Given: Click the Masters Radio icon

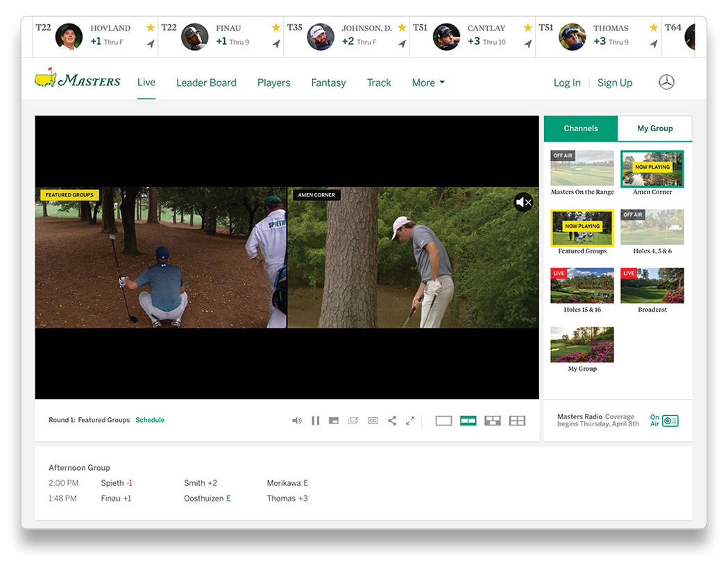Looking at the screenshot, I should (x=670, y=421).
